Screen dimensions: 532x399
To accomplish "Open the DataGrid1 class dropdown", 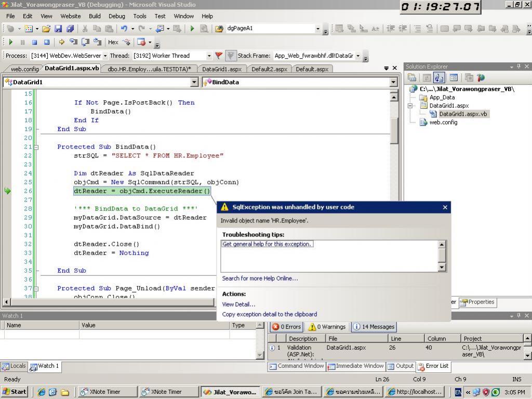I will tap(194, 82).
